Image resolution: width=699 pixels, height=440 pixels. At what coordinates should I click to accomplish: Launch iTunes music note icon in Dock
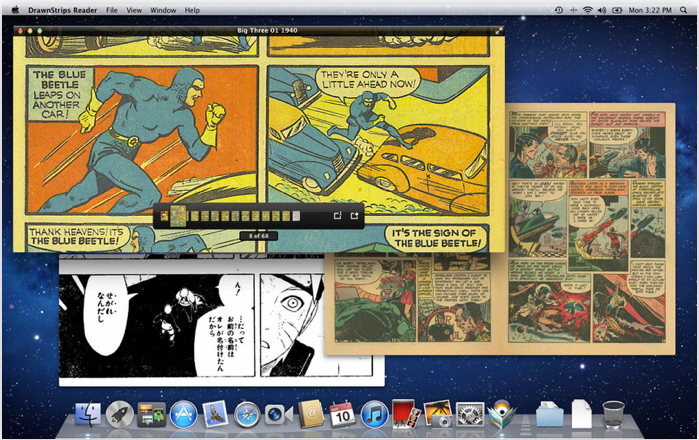pyautogui.click(x=374, y=415)
